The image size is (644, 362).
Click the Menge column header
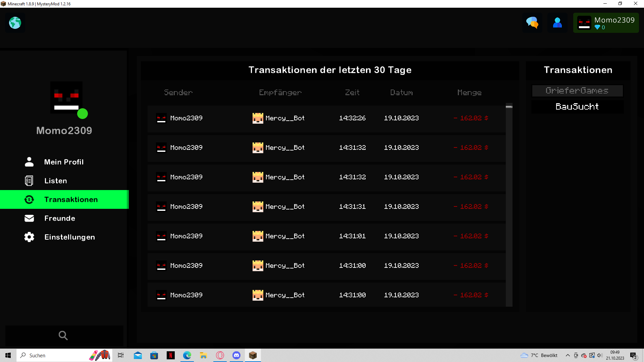pos(469,93)
